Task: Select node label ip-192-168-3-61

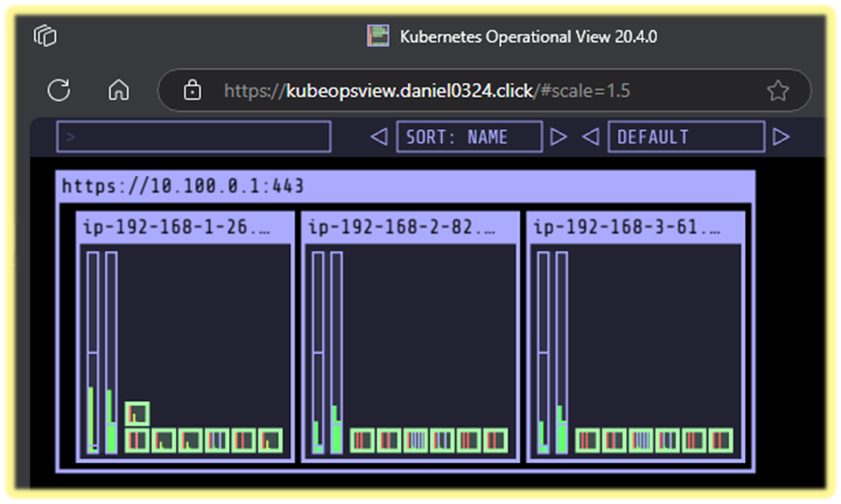Action: click(627, 227)
